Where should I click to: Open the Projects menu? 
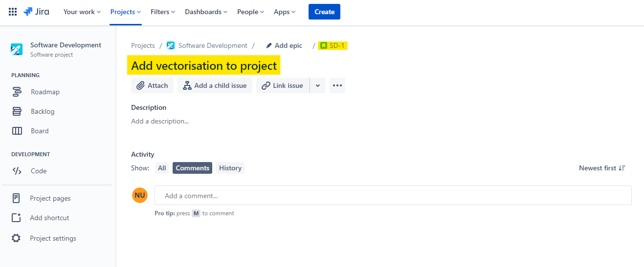click(x=126, y=12)
